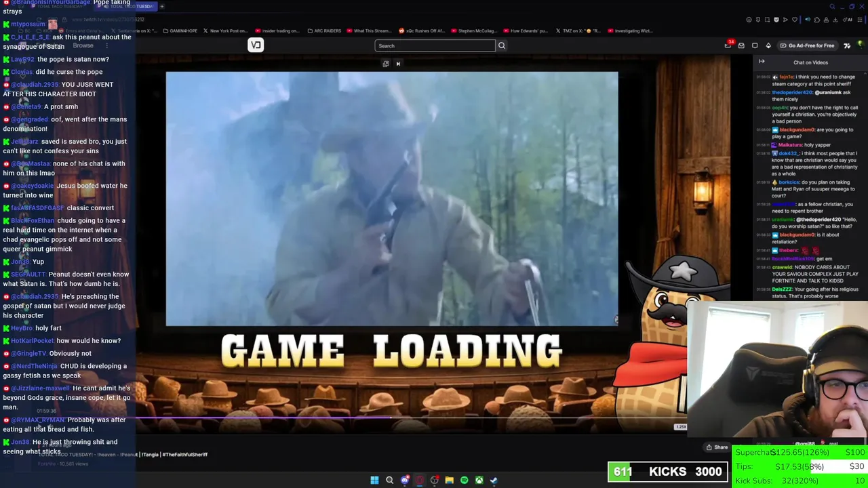Open the Huw Edwards' pu... bookmark
This screenshot has width=868, height=488.
coord(526,30)
